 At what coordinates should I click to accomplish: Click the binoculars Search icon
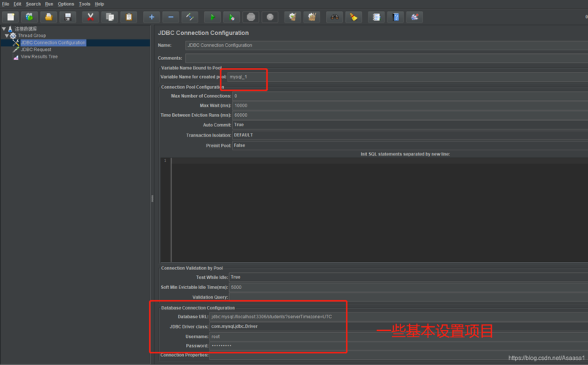tap(335, 17)
